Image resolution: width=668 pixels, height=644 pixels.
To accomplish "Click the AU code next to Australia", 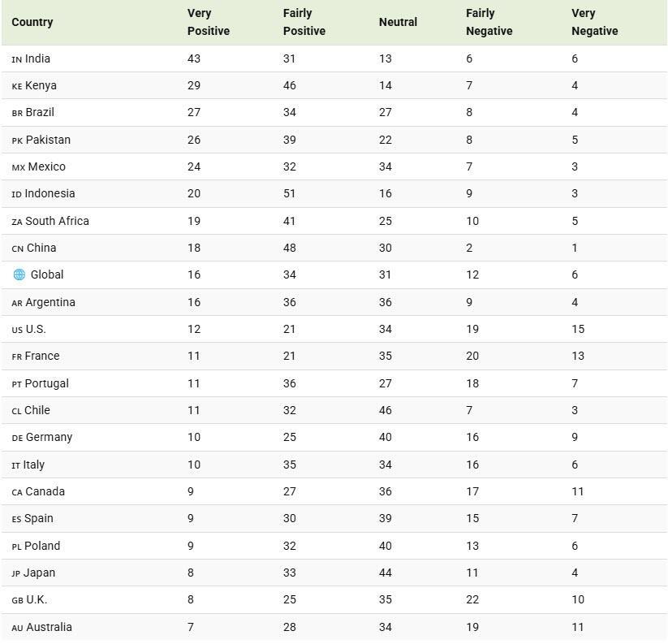I will tap(17, 628).
